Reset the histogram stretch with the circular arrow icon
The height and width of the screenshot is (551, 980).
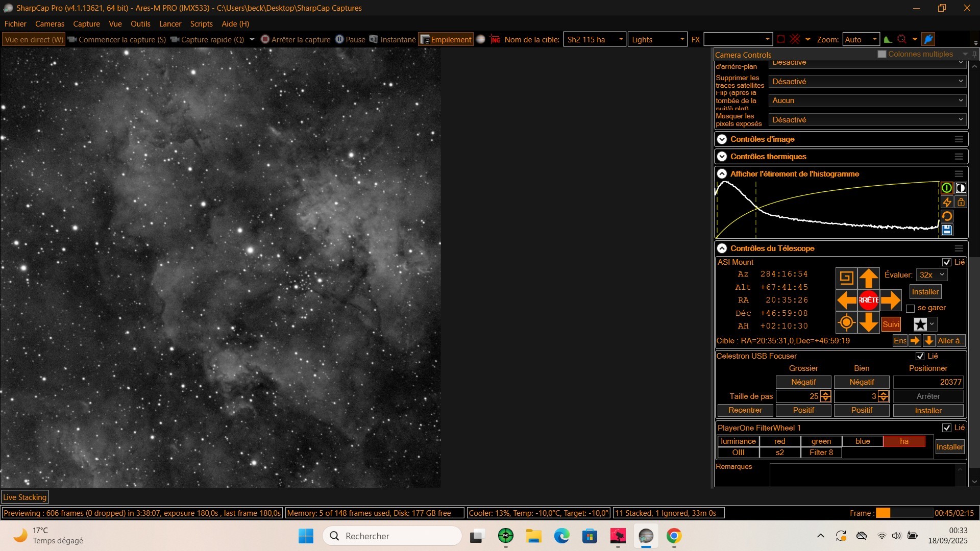pos(947,216)
